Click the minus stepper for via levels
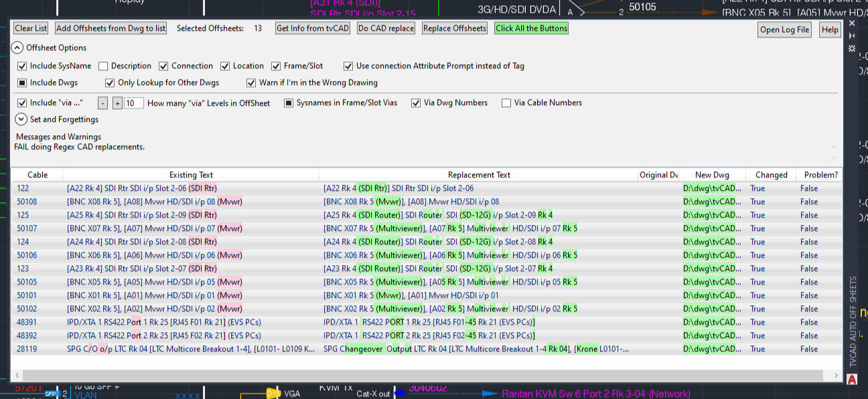 (x=102, y=103)
